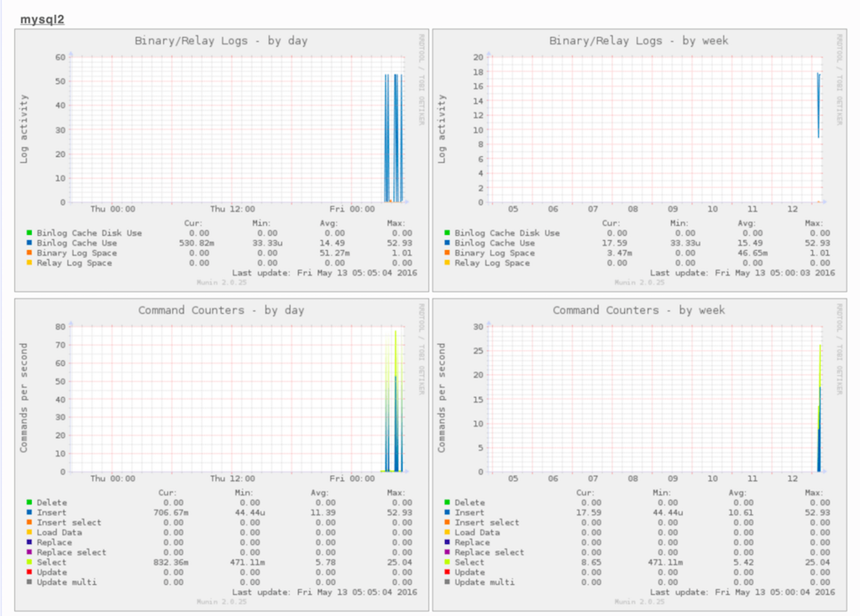The height and width of the screenshot is (616, 860).
Task: Click the Select average value 5.78
Action: click(x=325, y=562)
